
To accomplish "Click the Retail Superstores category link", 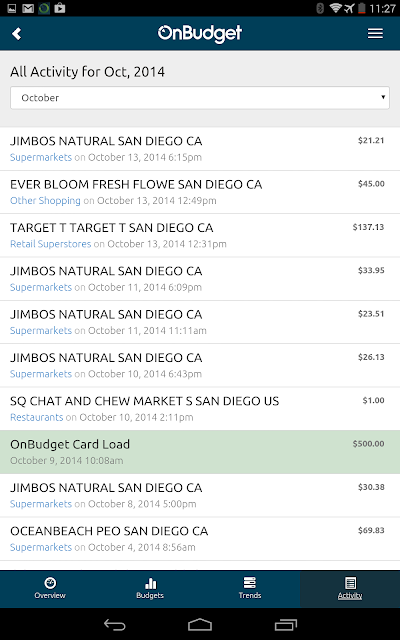I will [51, 244].
